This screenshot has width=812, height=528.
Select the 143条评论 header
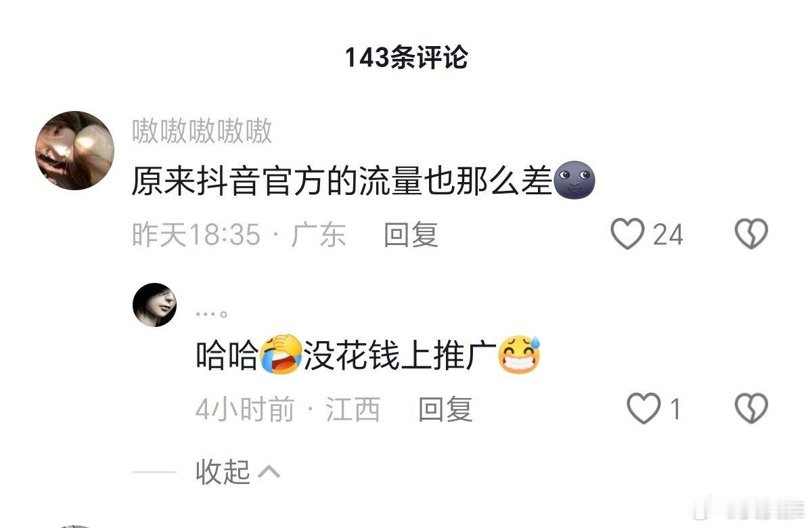406,58
